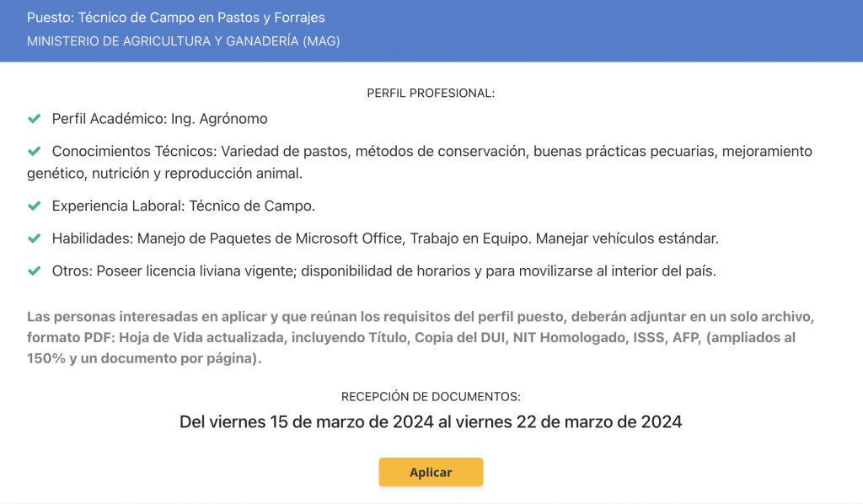Click the yellow Aplicar button

point(431,471)
